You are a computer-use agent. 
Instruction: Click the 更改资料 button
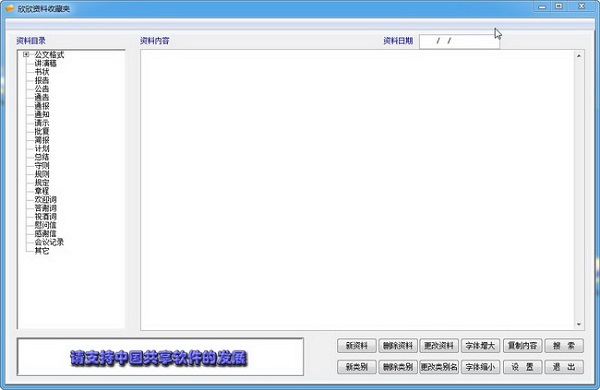pyautogui.click(x=439, y=346)
